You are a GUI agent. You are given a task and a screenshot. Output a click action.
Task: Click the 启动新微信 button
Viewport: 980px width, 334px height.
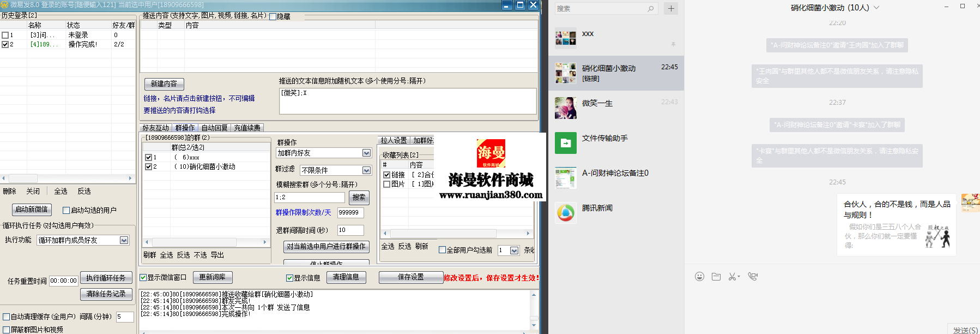32,210
